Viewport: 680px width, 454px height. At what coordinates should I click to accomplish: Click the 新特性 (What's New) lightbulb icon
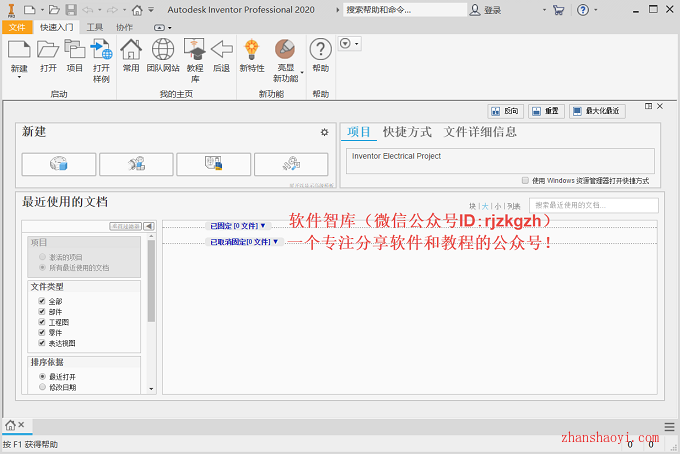tap(252, 49)
